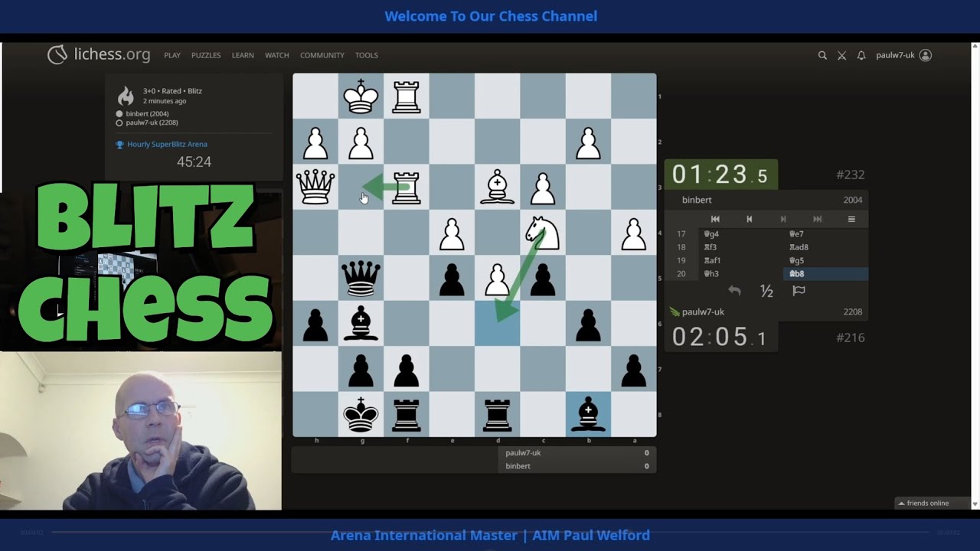Open the move list hamburger menu
The height and width of the screenshot is (551, 980).
pos(851,219)
